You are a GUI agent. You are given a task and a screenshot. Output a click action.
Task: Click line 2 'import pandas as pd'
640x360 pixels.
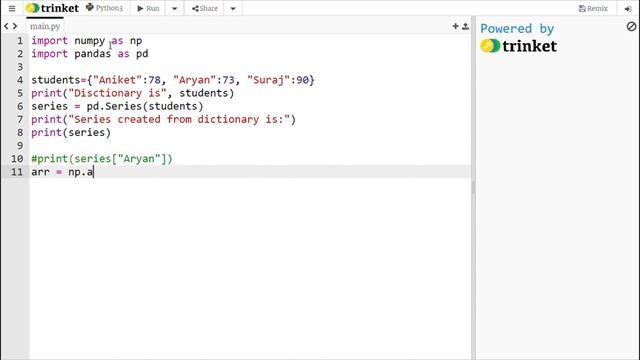[90, 54]
